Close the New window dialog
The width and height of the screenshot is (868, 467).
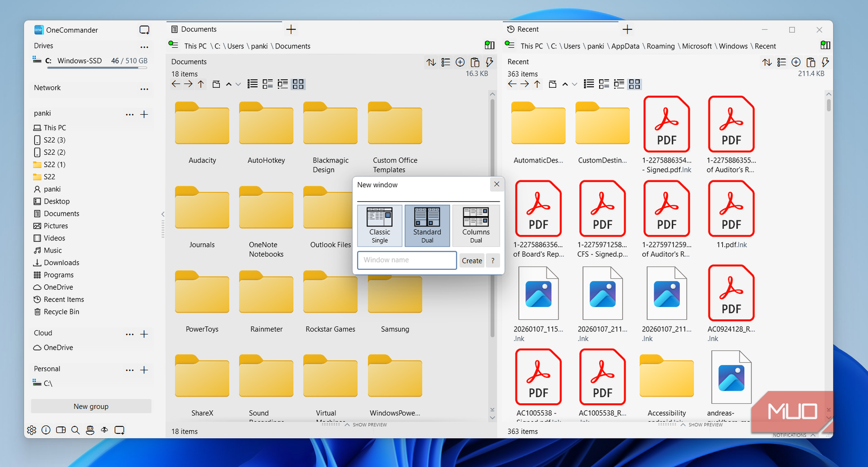(497, 184)
